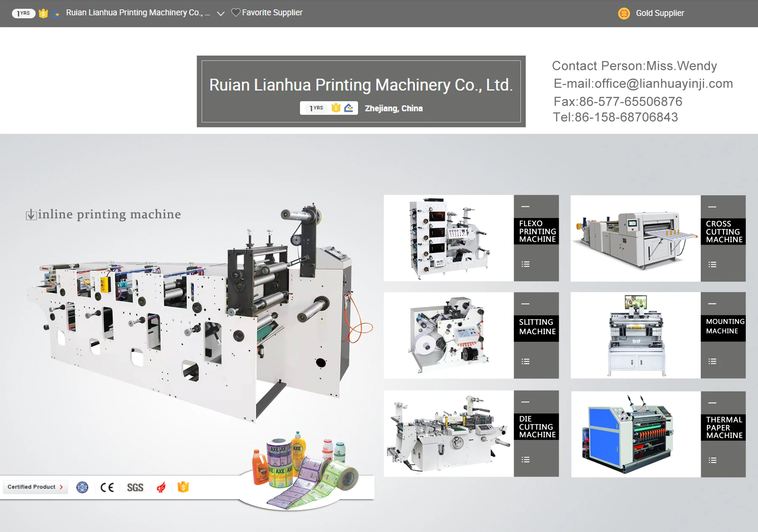Click the inline printing machine heading
Image resolution: width=758 pixels, height=532 pixels.
[x=109, y=214]
